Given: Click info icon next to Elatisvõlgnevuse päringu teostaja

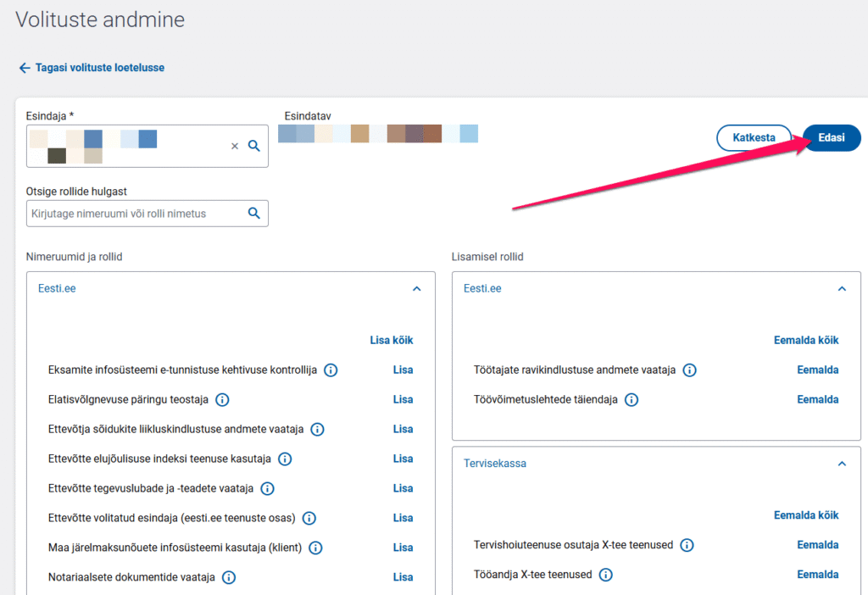Looking at the screenshot, I should coord(223,400).
